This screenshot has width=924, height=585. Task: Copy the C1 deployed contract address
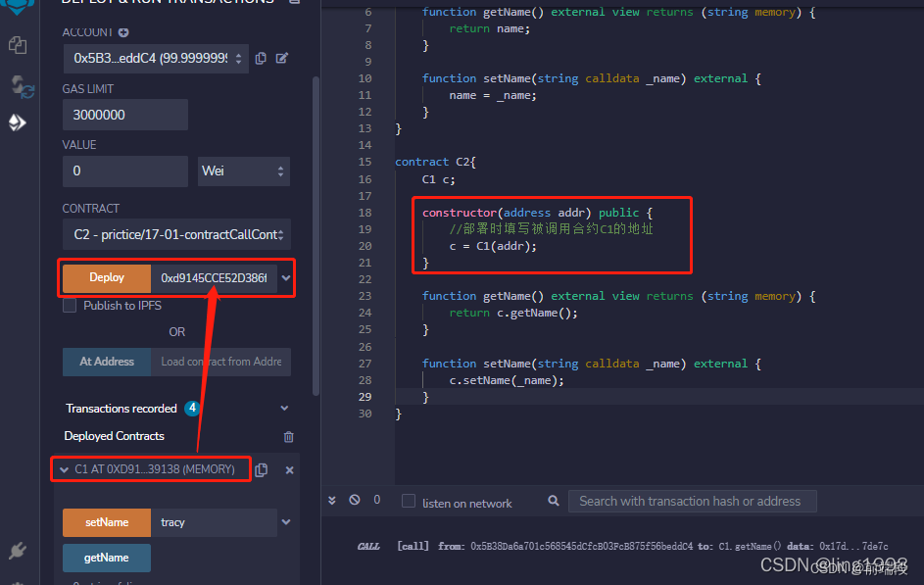coord(262,469)
